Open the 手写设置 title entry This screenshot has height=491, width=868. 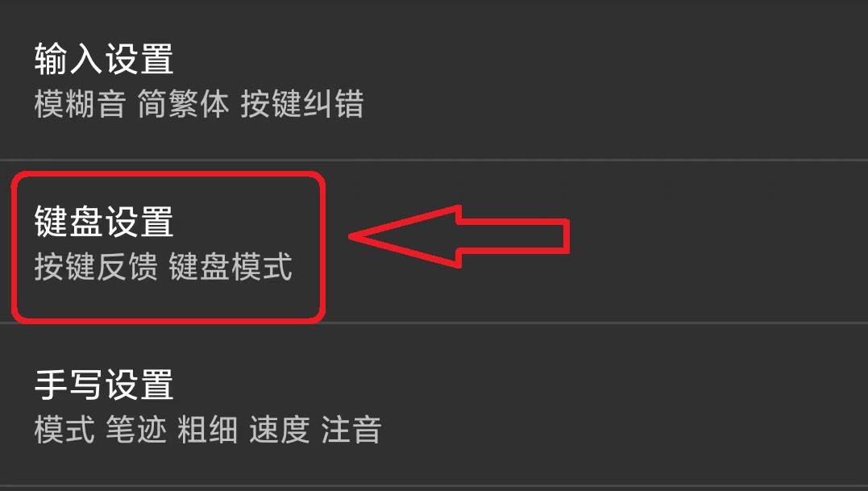[x=104, y=385]
